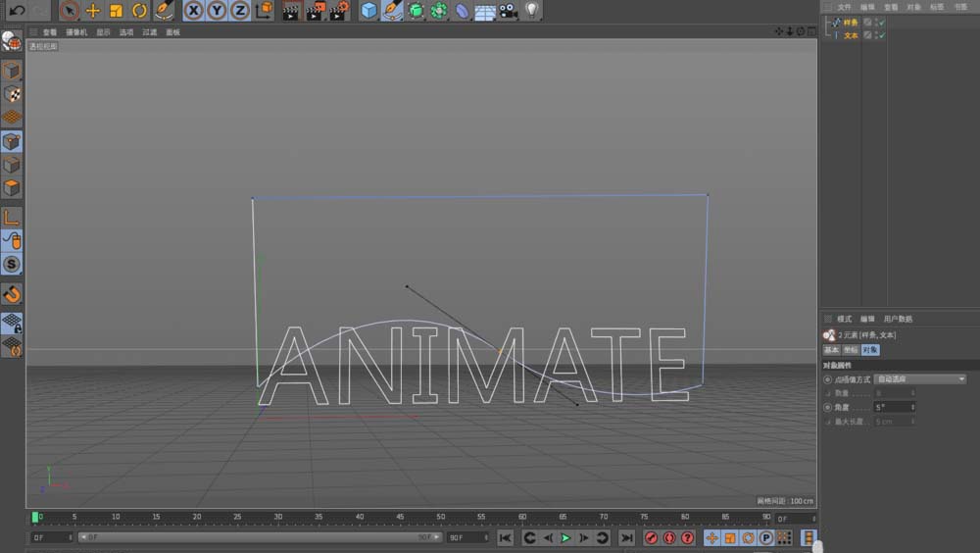Add a Cube primitive object
Screen dimensions: 980x553
coord(368,11)
